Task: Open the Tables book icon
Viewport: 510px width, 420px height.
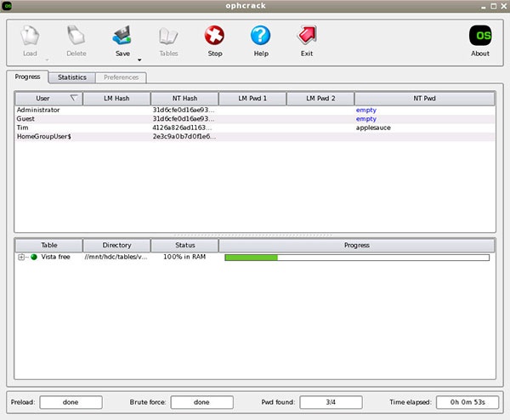Action: 168,37
